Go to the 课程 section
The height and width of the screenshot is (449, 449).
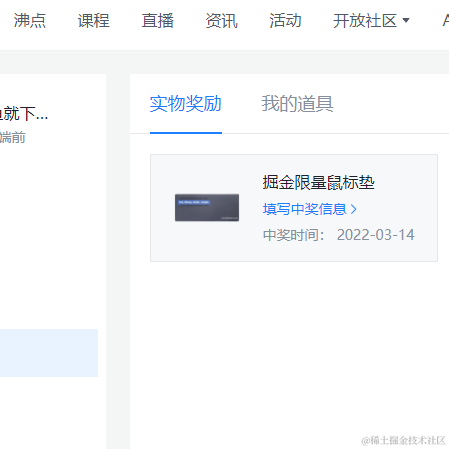coord(94,21)
